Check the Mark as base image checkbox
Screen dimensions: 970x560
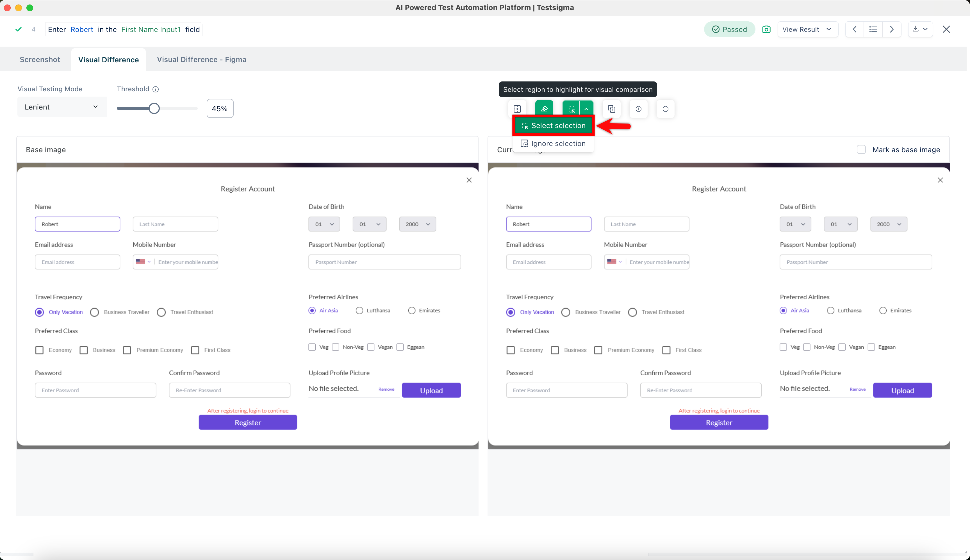tap(861, 150)
